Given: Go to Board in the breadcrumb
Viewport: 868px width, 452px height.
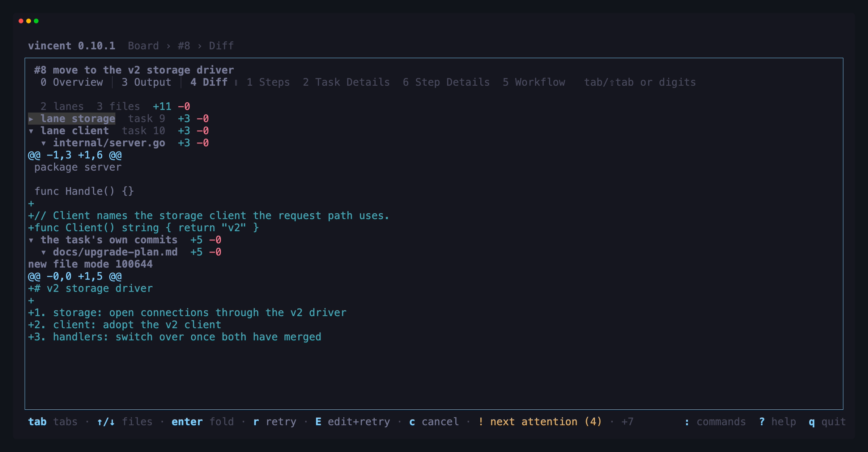Looking at the screenshot, I should tap(143, 46).
